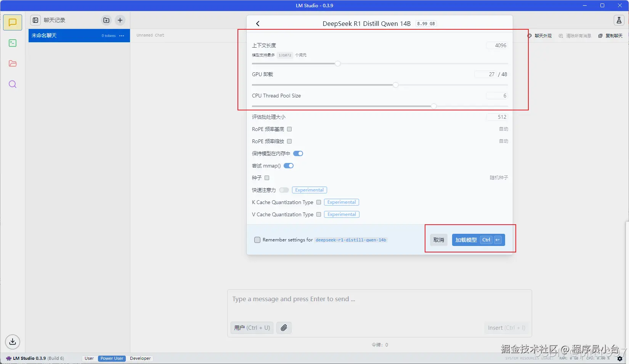Check K Cache Quantization Type box
This screenshot has width=629, height=364.
(x=319, y=202)
